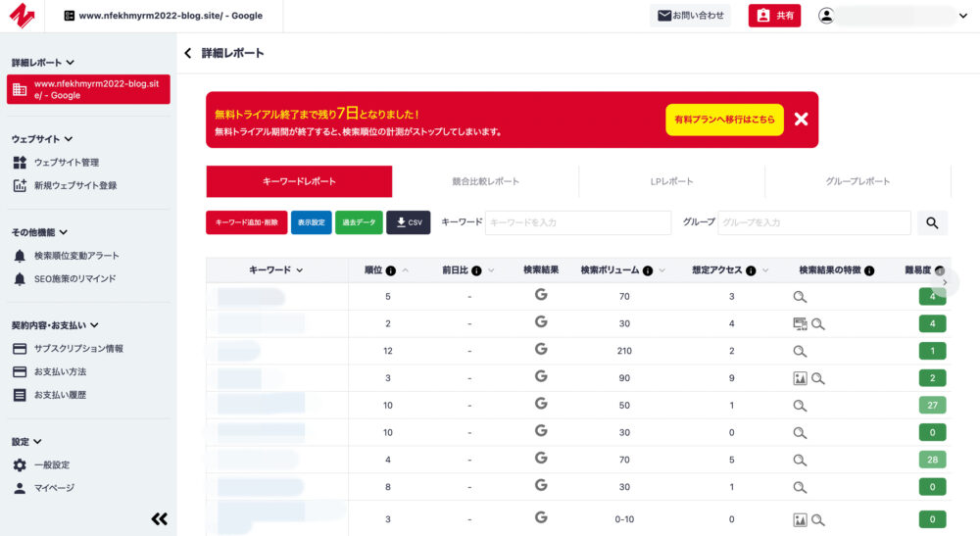
Task: Dismiss the red trial banner
Action: tap(801, 120)
